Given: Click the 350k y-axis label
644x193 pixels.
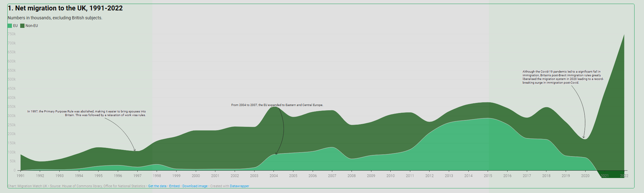Looking at the screenshot, I should pos(12,107).
